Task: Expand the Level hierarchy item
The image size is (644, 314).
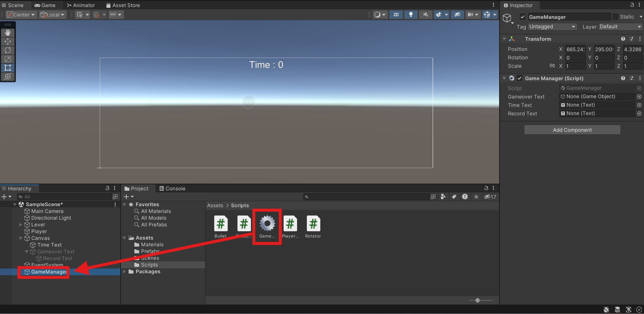Action: (21, 225)
